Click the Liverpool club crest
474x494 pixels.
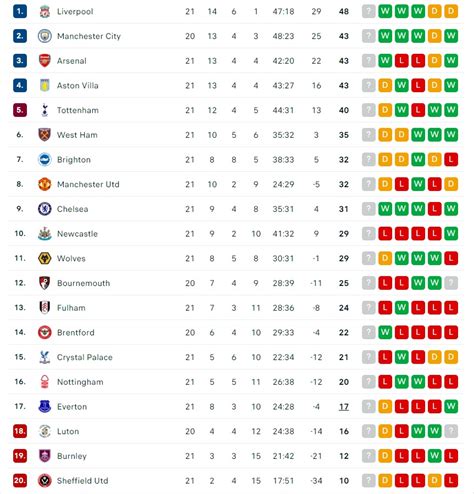(x=45, y=11)
